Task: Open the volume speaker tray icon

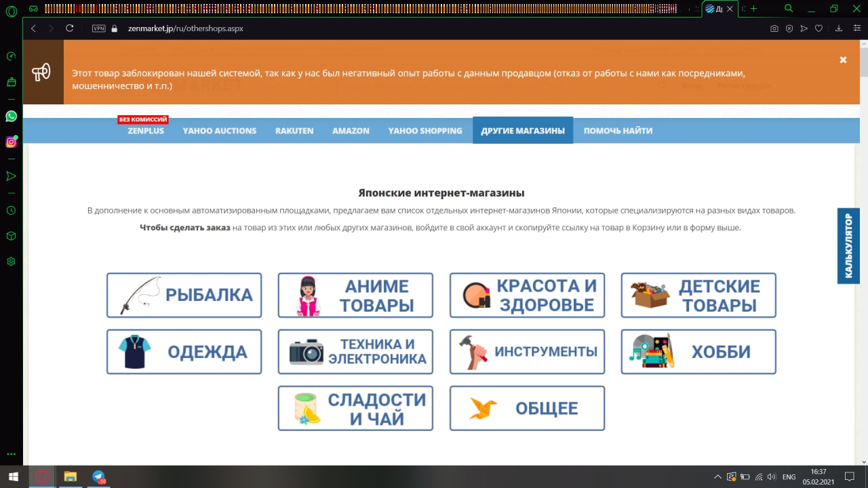Action: [x=772, y=477]
